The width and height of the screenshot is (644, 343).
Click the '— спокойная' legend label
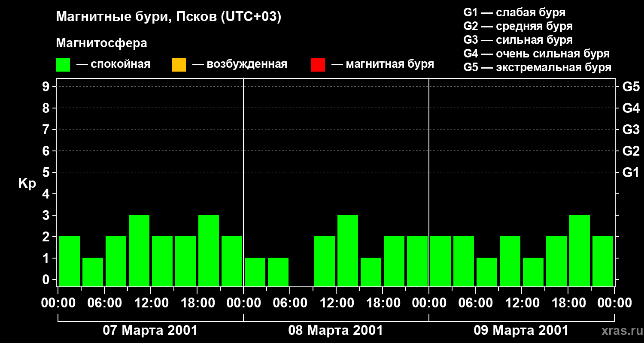click(x=113, y=65)
